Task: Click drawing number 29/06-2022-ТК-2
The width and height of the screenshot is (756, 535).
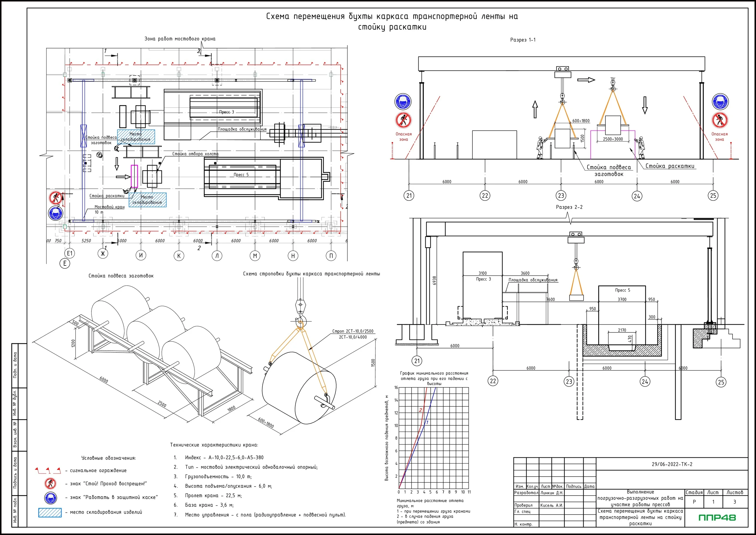Action: [x=672, y=464]
